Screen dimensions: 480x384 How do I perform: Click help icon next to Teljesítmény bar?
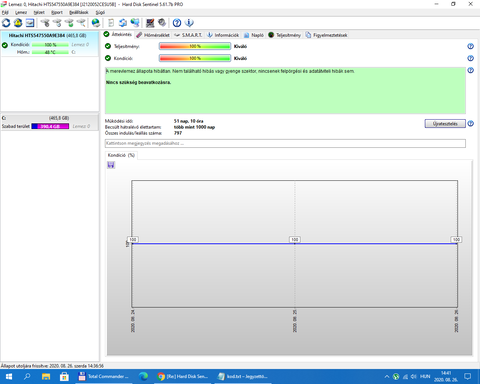[470, 46]
